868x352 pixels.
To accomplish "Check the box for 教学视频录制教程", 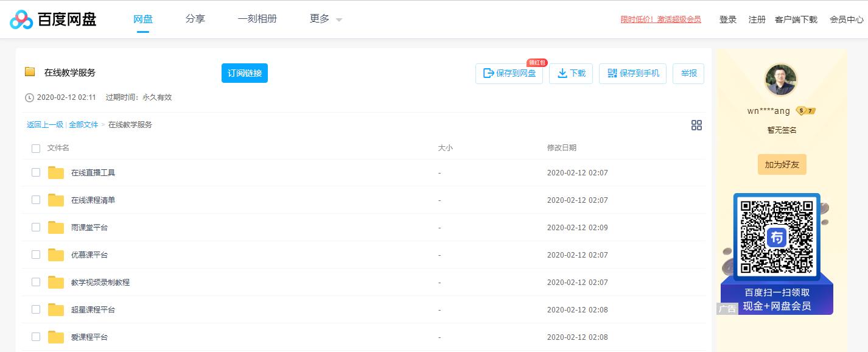I will [x=36, y=282].
